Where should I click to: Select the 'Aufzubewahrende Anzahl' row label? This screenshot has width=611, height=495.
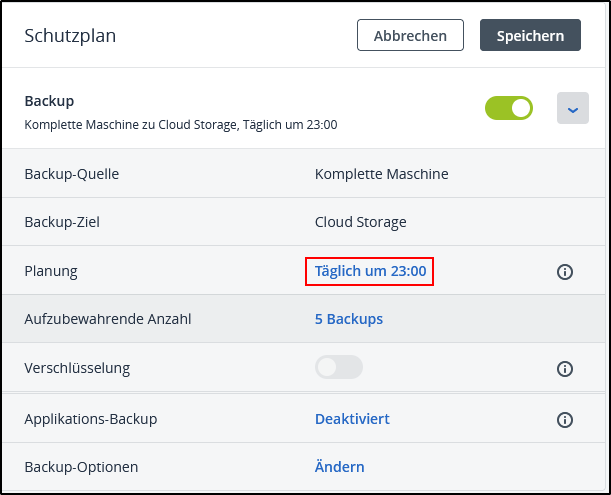click(107, 319)
